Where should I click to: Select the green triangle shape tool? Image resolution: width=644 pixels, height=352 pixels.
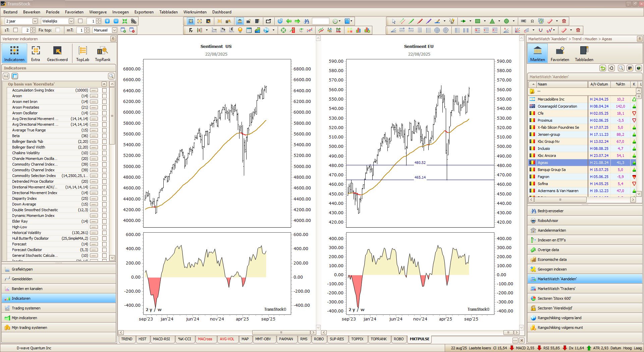click(492, 21)
